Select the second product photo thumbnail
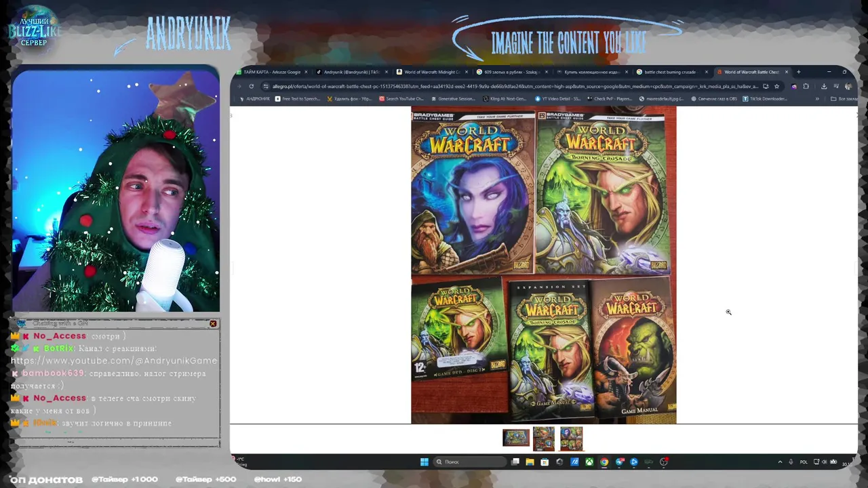This screenshot has height=488, width=868. point(543,439)
